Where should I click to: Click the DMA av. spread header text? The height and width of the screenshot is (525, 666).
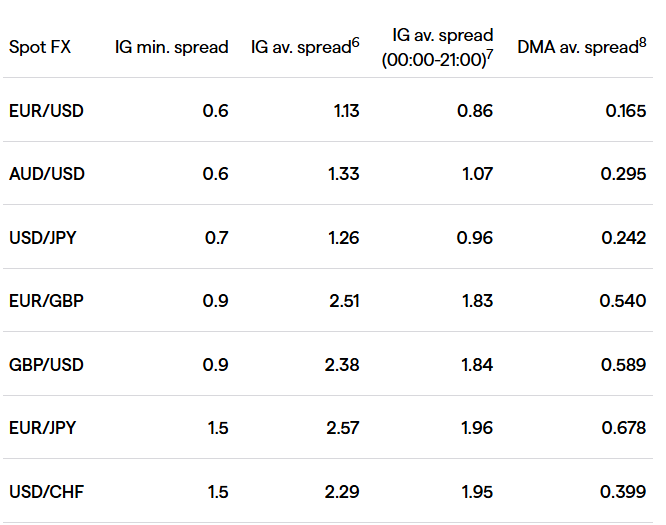pyautogui.click(x=576, y=47)
